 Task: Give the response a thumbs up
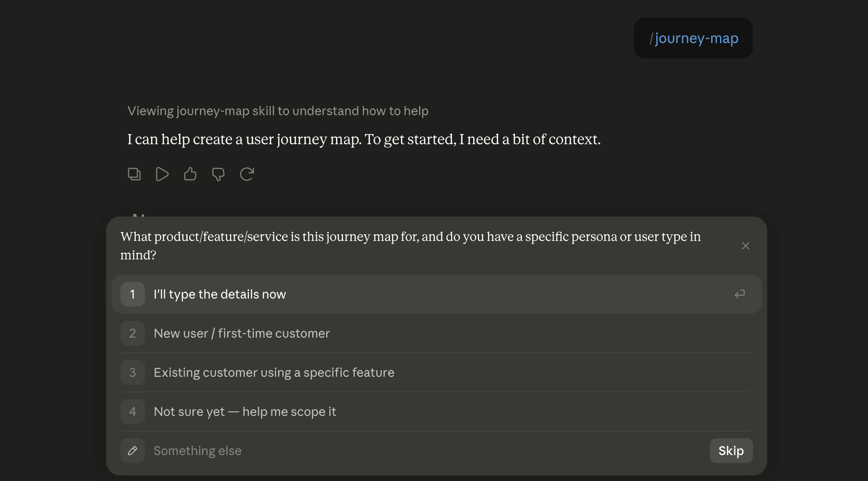(190, 174)
